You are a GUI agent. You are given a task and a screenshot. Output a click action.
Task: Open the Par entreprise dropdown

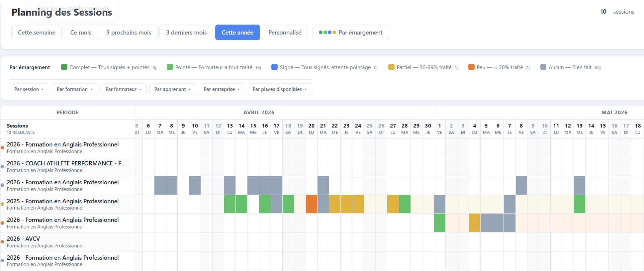click(x=222, y=89)
